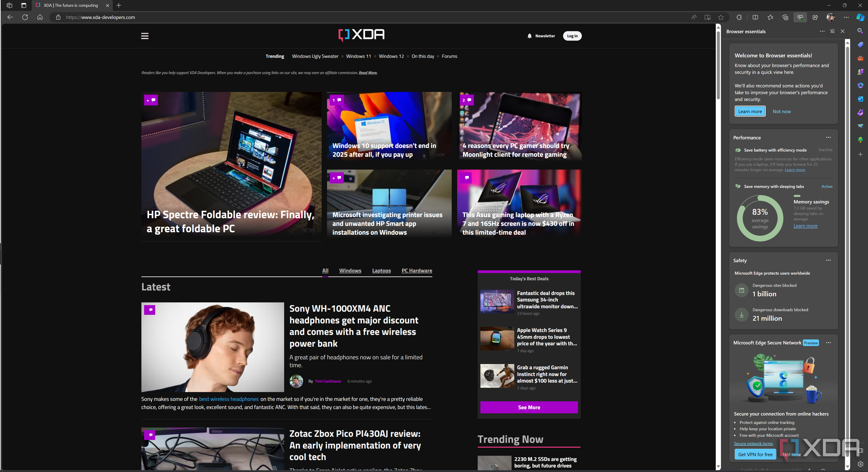Open a new browser tab
The height and width of the screenshot is (472, 868).
coord(119,5)
